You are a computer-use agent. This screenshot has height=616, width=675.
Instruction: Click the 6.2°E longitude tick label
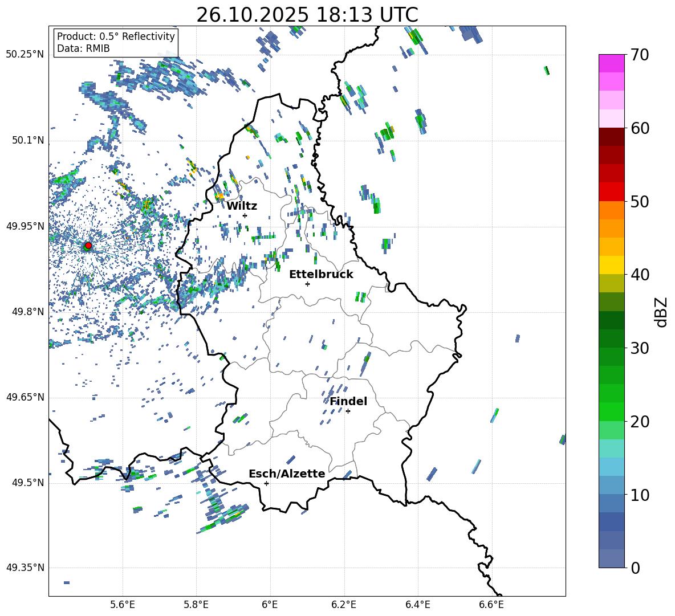pyautogui.click(x=344, y=604)
